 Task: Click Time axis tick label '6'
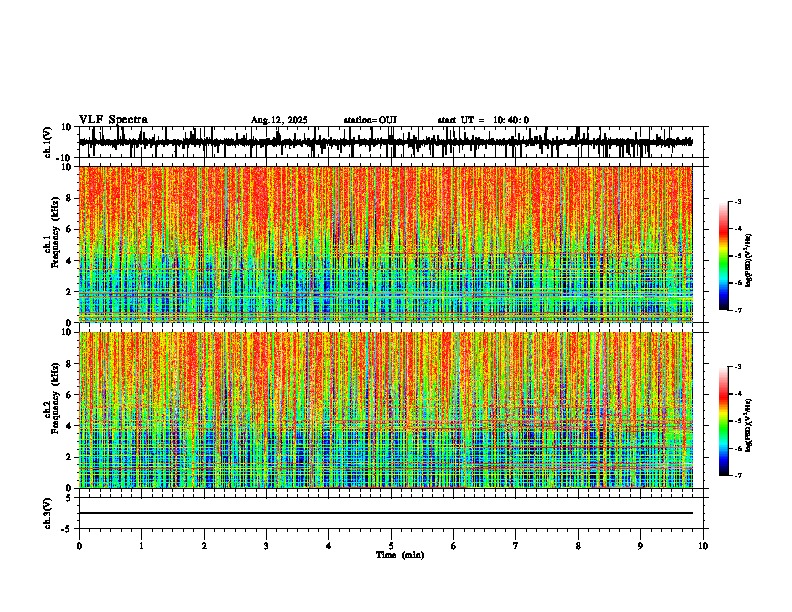453,546
